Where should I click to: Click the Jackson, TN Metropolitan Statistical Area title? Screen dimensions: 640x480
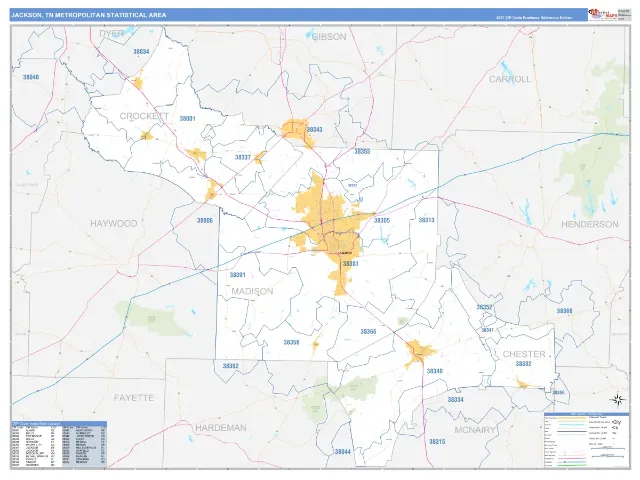tap(89, 15)
